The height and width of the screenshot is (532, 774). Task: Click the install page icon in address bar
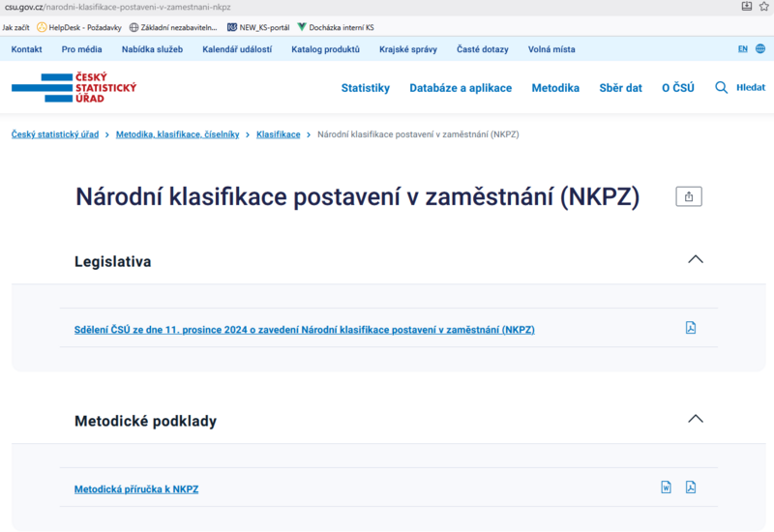coord(746,7)
